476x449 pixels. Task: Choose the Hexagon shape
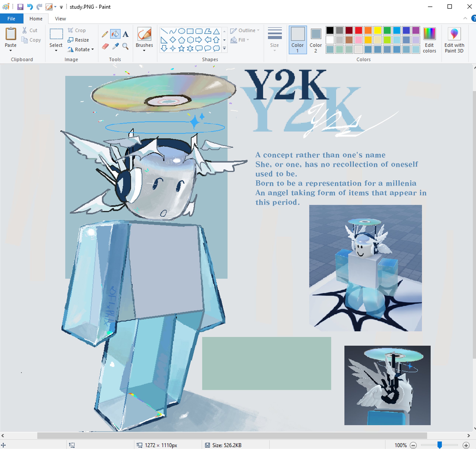[x=190, y=40]
